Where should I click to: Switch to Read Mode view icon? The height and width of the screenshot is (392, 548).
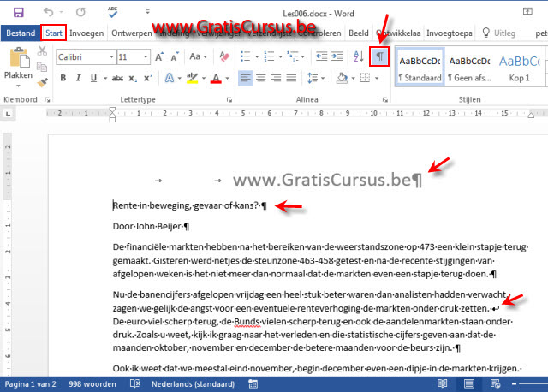point(442,384)
